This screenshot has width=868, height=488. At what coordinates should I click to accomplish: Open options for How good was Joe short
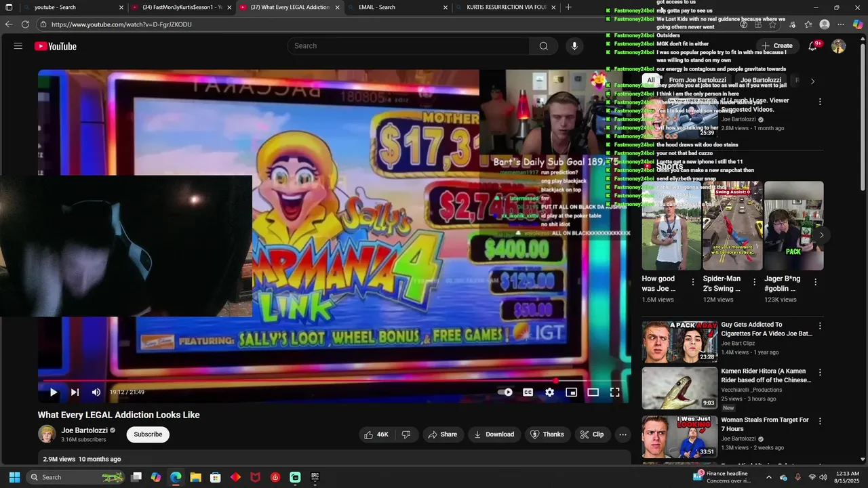(692, 282)
